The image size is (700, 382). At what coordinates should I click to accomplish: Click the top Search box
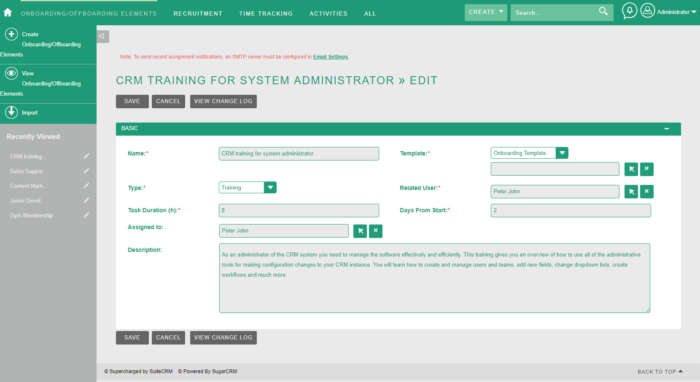[x=554, y=12]
